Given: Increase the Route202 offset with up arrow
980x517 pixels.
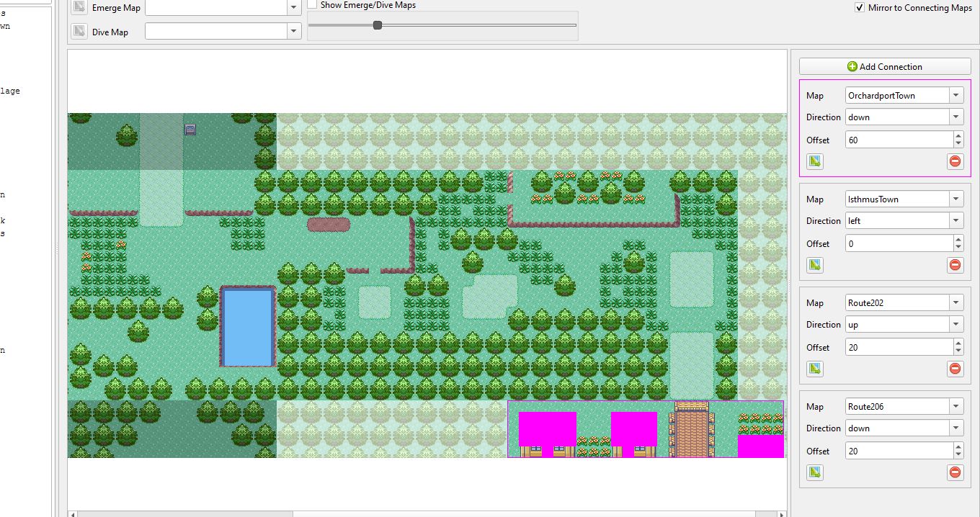Looking at the screenshot, I should 958,343.
